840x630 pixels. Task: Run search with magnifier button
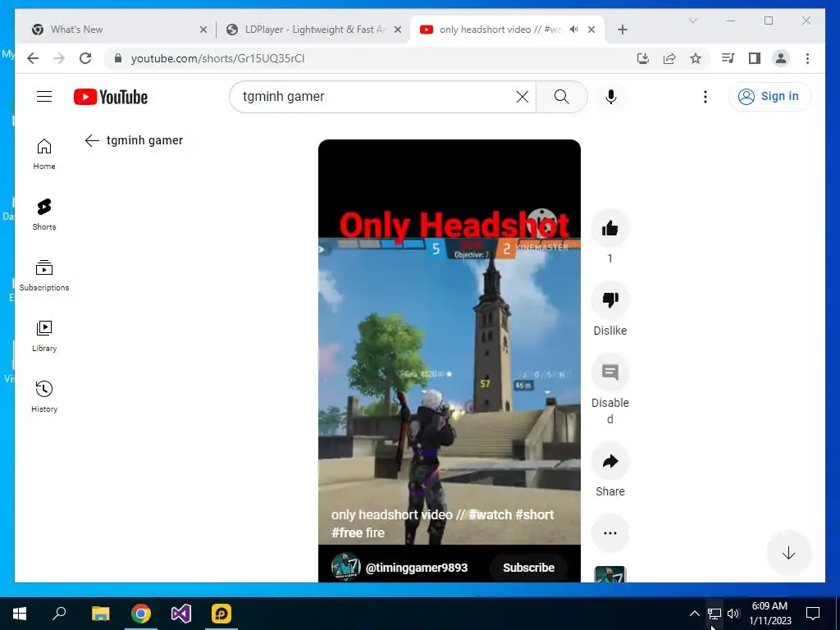coord(561,97)
